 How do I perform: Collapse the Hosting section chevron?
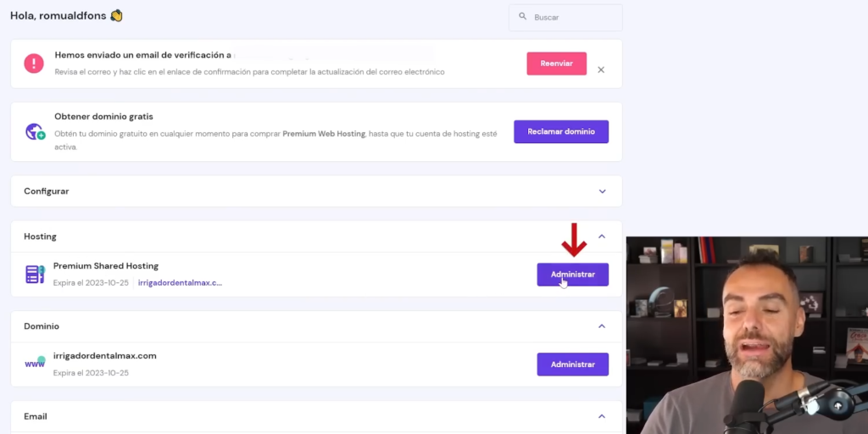click(x=602, y=236)
